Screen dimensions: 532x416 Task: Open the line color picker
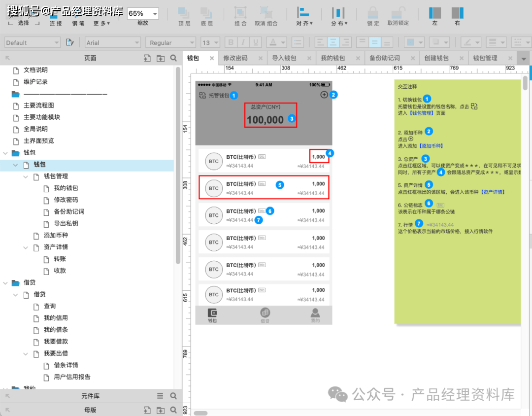coord(470,42)
